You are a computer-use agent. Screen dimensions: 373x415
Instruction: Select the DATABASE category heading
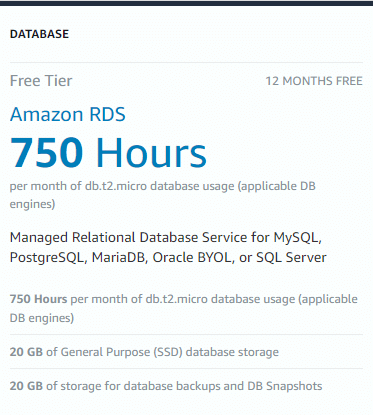(x=39, y=34)
